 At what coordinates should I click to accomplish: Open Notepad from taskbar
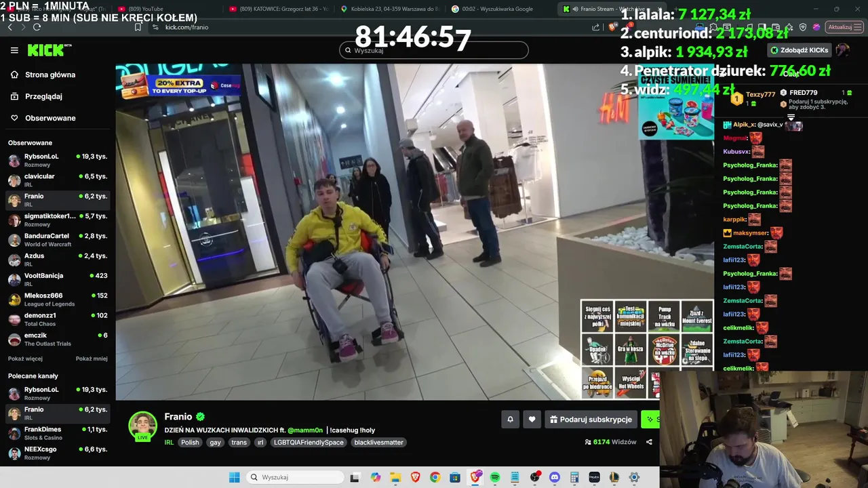pyautogui.click(x=515, y=477)
